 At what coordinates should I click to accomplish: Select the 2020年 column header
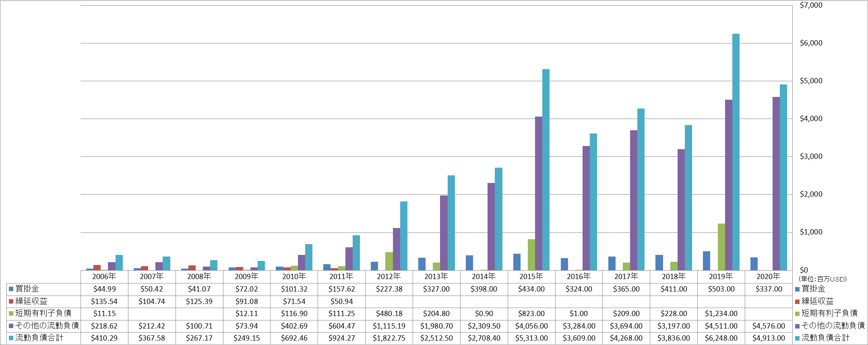pos(769,276)
